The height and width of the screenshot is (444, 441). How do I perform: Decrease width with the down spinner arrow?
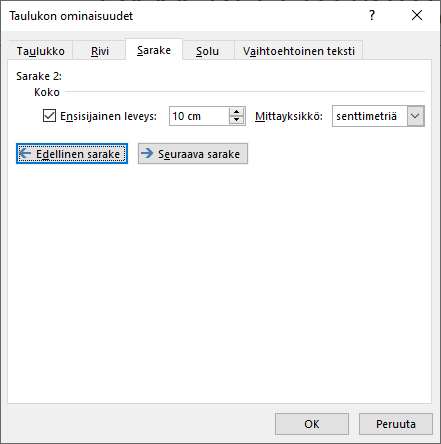tap(237, 120)
